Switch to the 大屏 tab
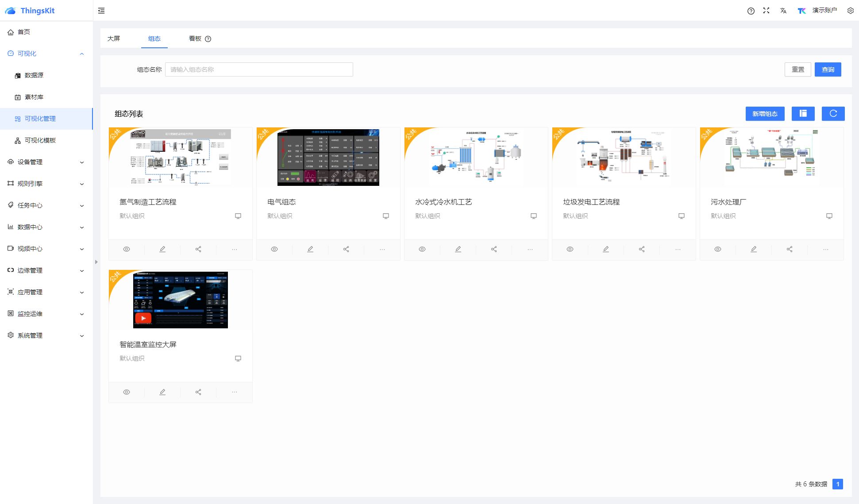 [114, 38]
